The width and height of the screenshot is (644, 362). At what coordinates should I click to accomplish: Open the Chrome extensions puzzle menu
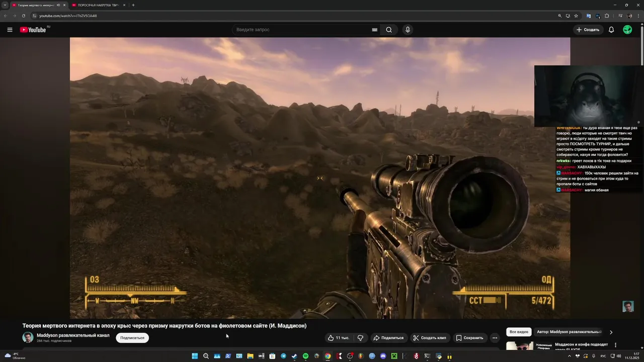click(x=607, y=16)
